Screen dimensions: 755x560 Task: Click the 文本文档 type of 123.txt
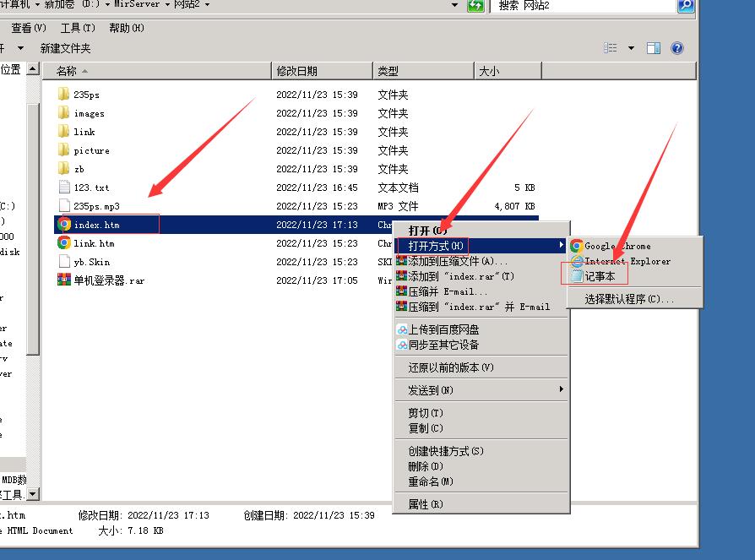[398, 188]
